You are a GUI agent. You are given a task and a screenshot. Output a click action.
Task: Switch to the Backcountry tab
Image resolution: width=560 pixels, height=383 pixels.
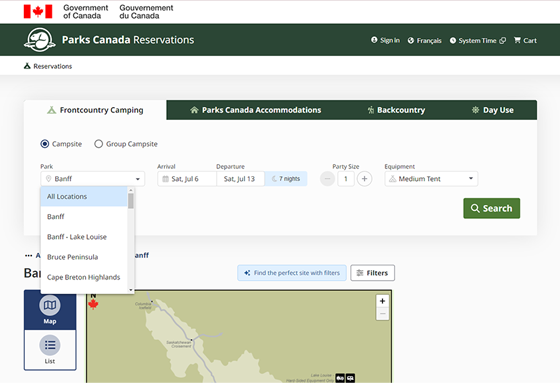[396, 110]
